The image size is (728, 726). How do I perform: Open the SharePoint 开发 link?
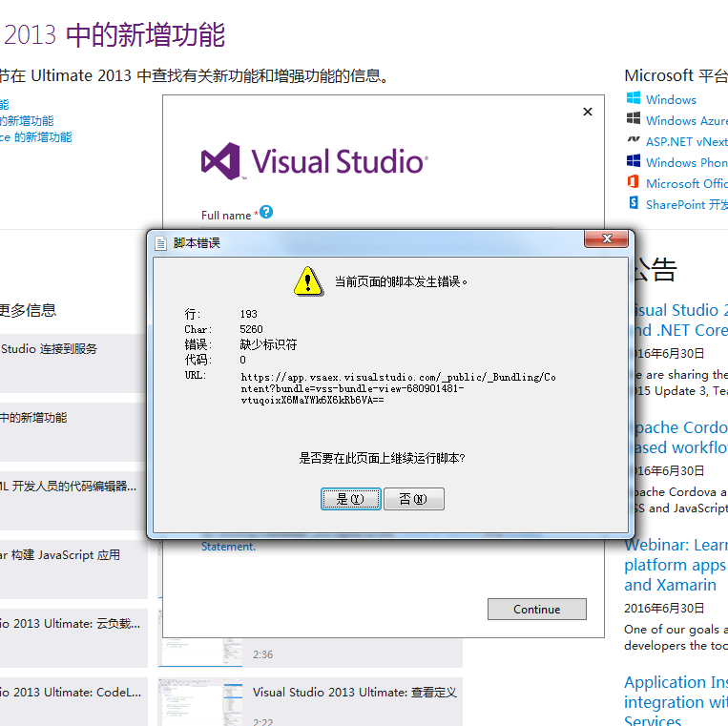click(687, 205)
